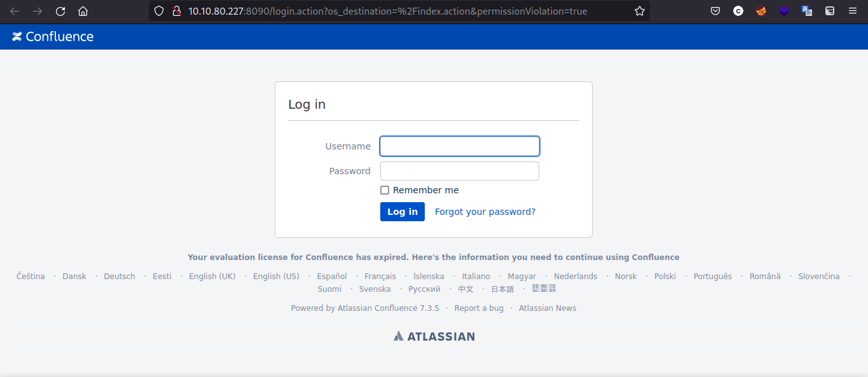
Task: Switch language to Čeština
Action: 31,277
